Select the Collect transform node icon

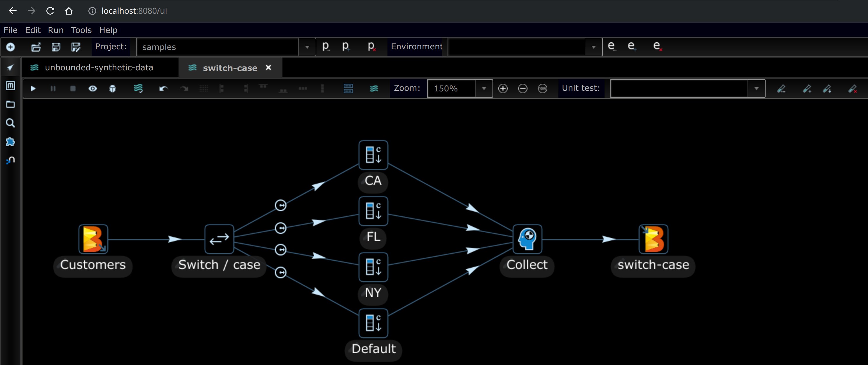(x=527, y=239)
